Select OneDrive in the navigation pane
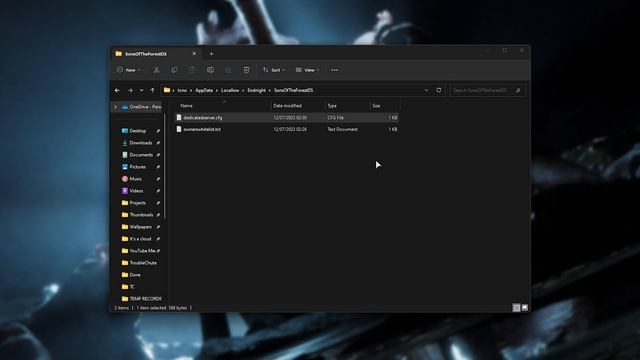The width and height of the screenshot is (640, 360). (142, 107)
